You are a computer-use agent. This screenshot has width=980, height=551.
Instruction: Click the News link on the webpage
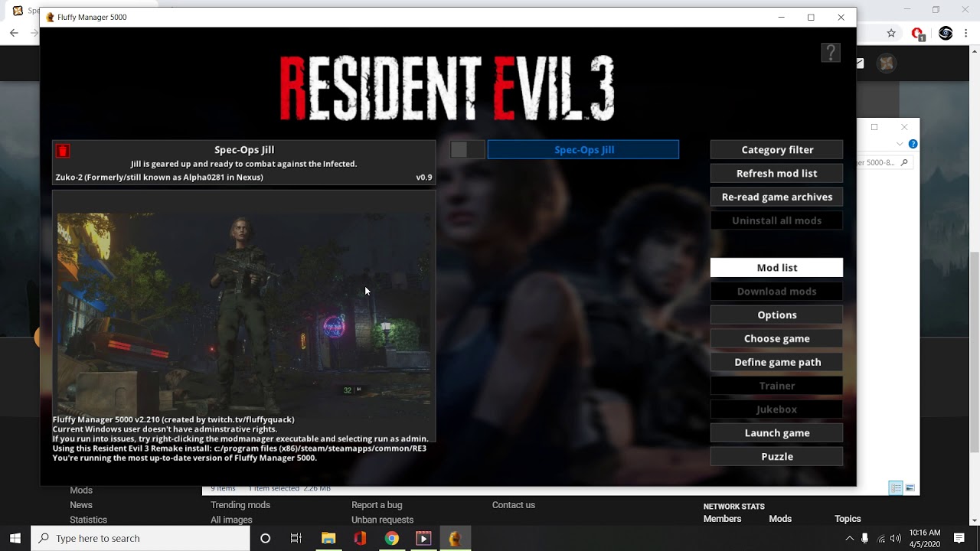coord(81,505)
